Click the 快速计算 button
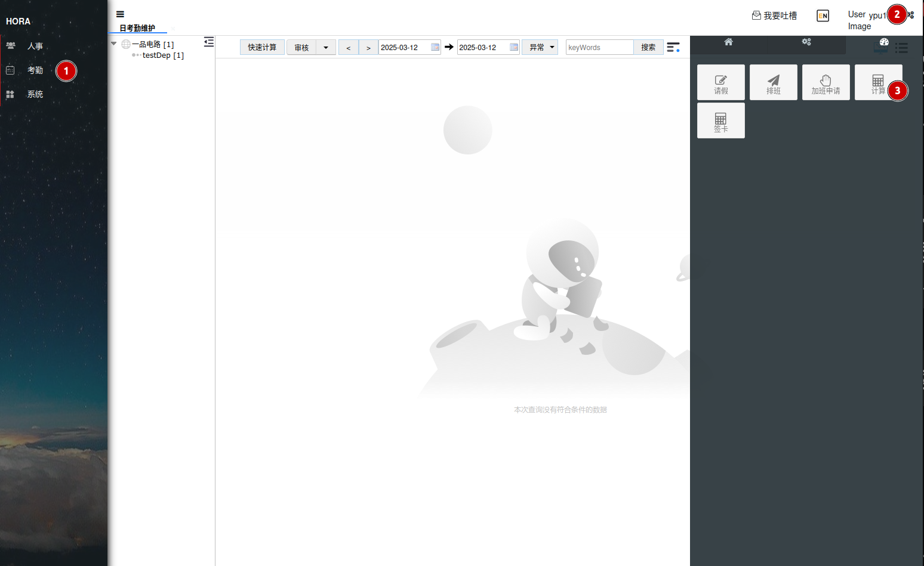Screen dimensions: 924x566 point(262,47)
